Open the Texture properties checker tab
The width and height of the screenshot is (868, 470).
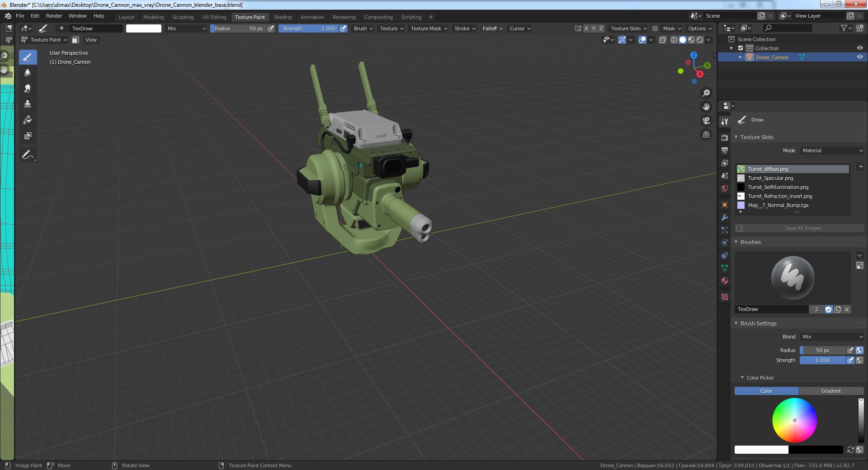[x=725, y=297]
